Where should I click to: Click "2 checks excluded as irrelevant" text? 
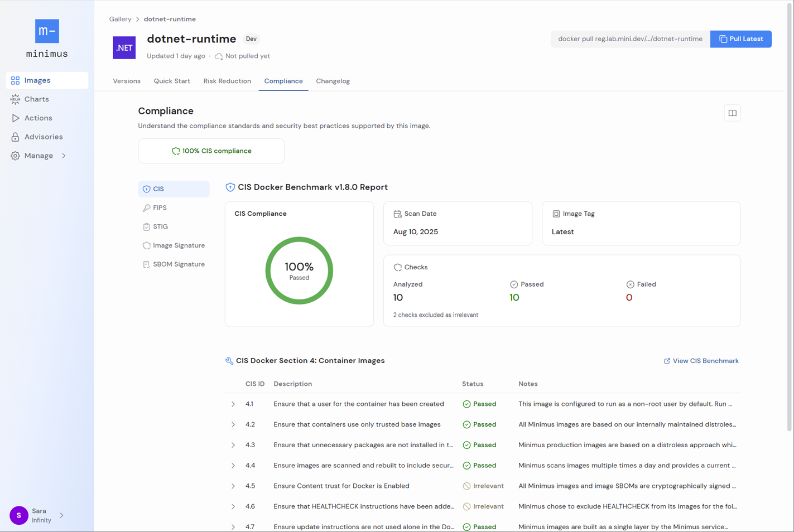point(436,315)
